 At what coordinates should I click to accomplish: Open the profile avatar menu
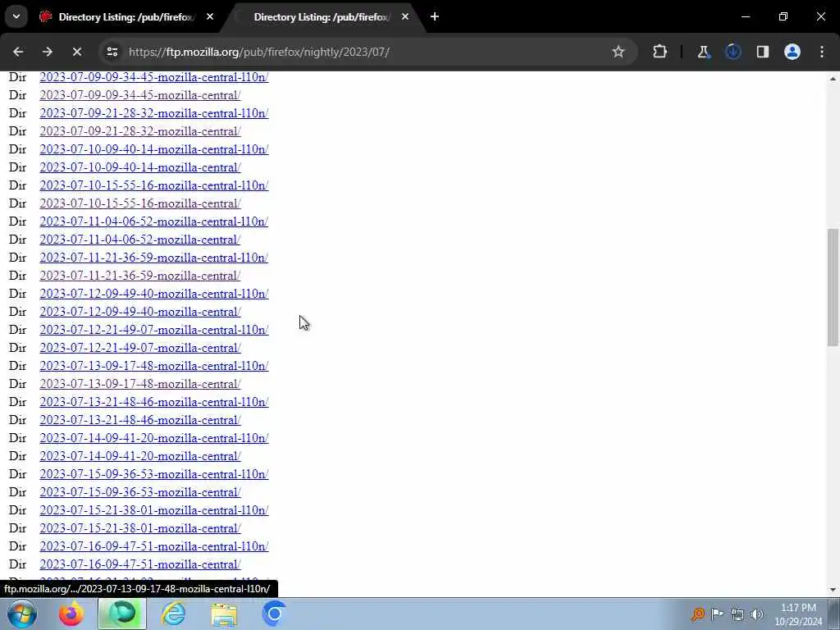(792, 52)
